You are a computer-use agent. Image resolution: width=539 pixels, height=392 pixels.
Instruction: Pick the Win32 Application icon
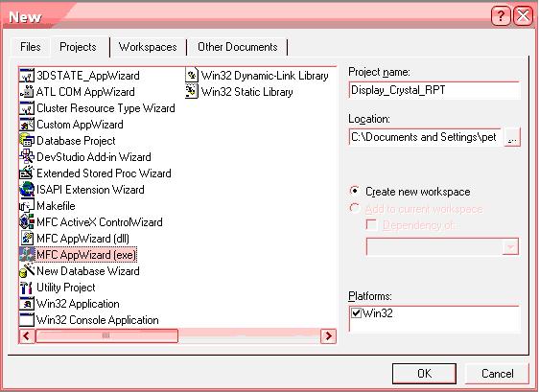click(x=27, y=304)
